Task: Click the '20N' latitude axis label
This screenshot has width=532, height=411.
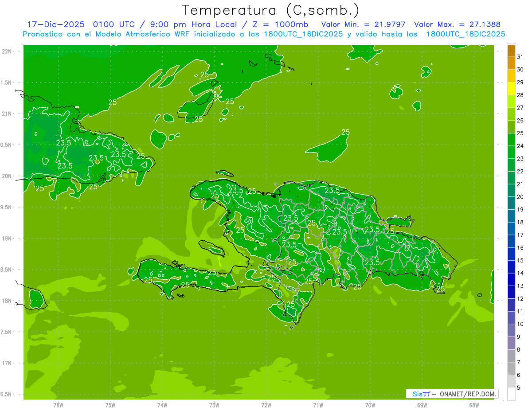Action: point(8,176)
